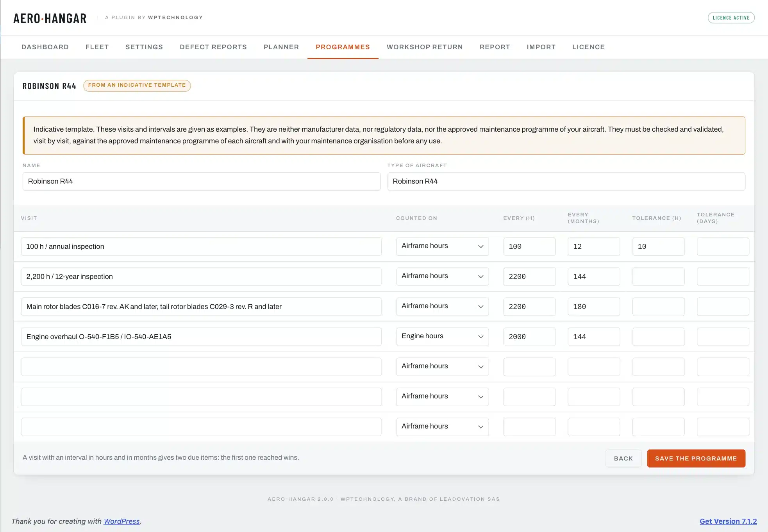Edit Every (H) for main rotor blades
This screenshot has width=768, height=532.
pyautogui.click(x=529, y=307)
